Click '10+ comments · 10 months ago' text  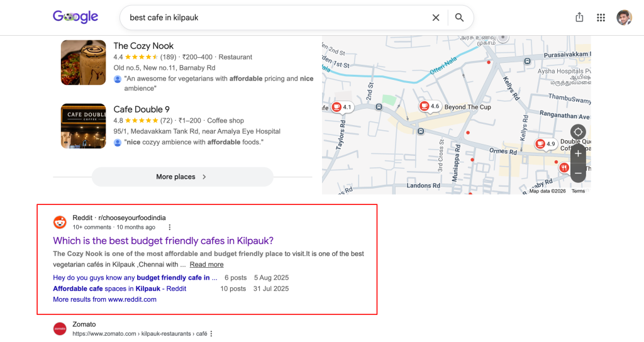pos(114,227)
